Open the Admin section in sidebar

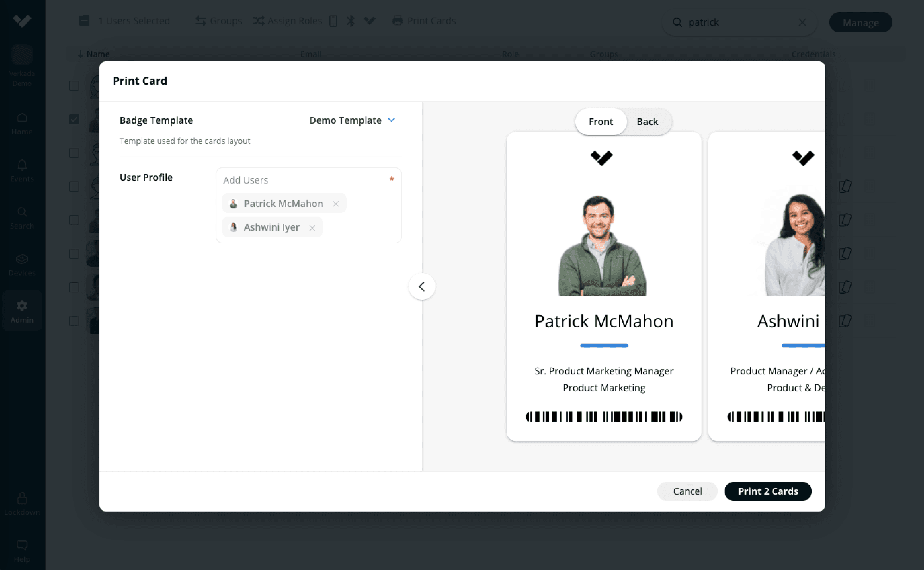pos(22,311)
